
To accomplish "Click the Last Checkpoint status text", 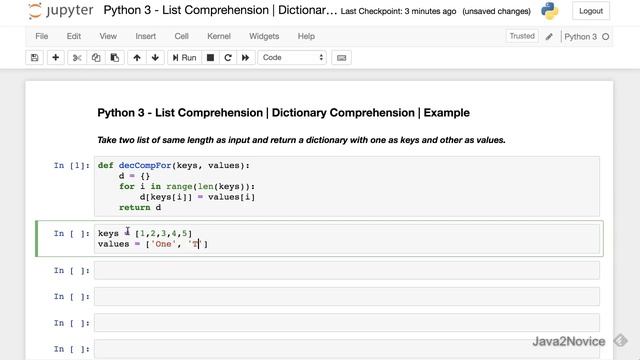I will pos(398,11).
